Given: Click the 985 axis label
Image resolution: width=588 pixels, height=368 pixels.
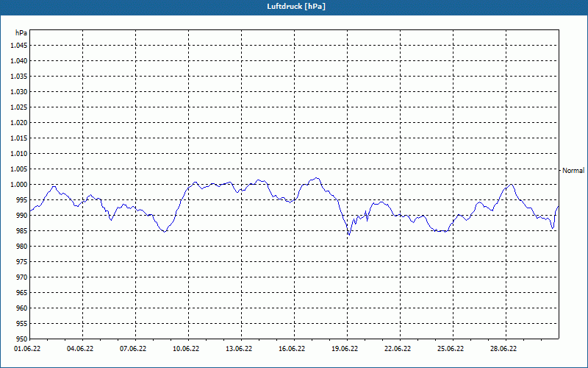Looking at the screenshot, I should coord(21,231).
